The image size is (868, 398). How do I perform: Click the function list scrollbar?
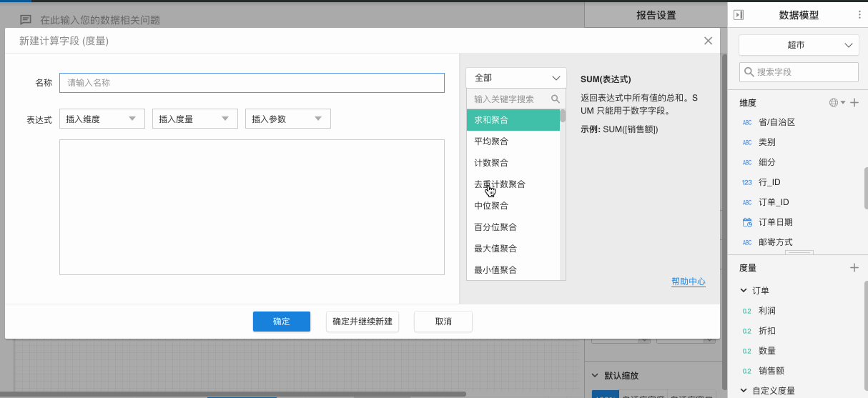[563, 116]
